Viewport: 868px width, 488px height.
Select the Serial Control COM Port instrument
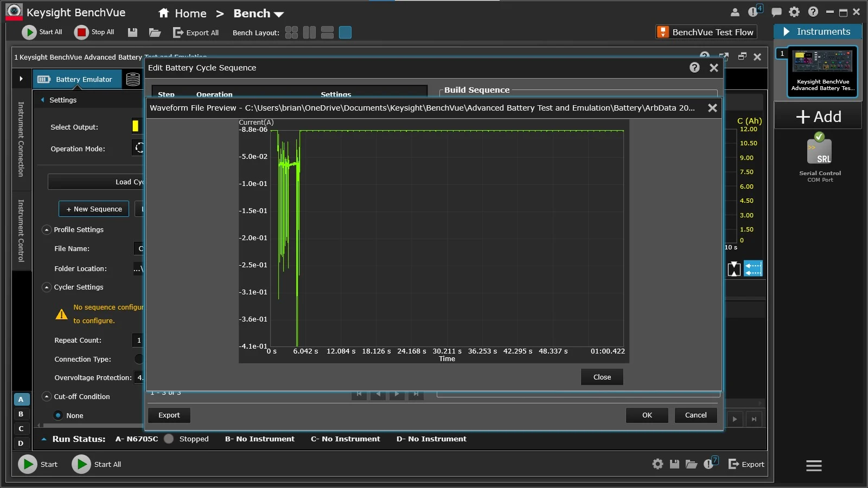(820, 157)
